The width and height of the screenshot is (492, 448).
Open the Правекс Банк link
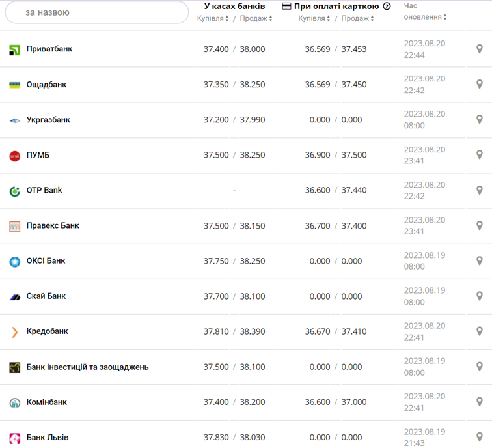(53, 225)
